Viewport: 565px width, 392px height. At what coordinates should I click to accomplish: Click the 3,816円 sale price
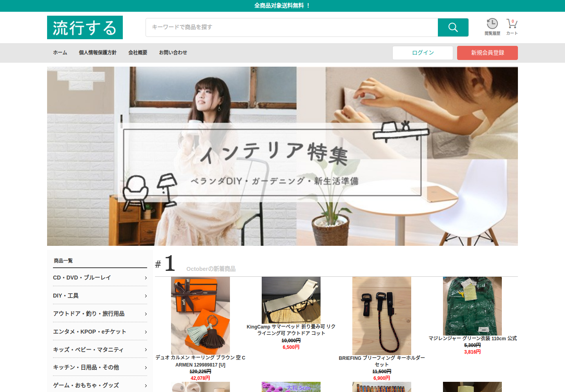tap(472, 352)
